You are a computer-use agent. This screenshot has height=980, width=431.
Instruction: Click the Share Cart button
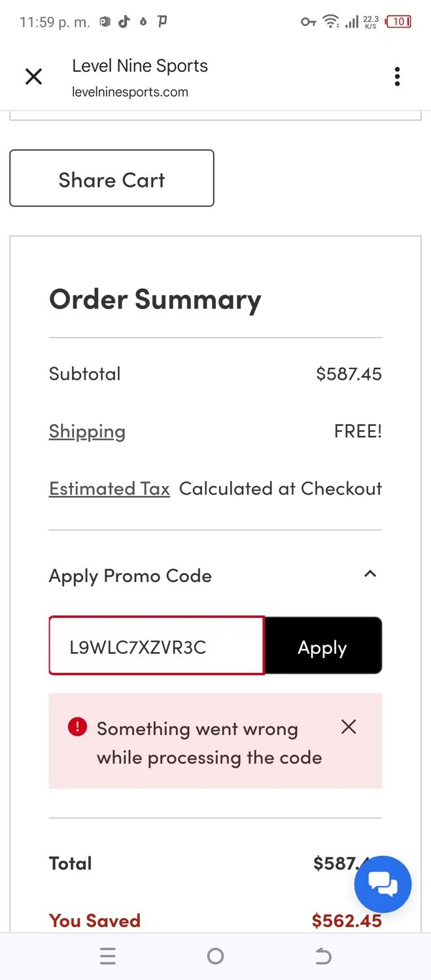point(112,178)
